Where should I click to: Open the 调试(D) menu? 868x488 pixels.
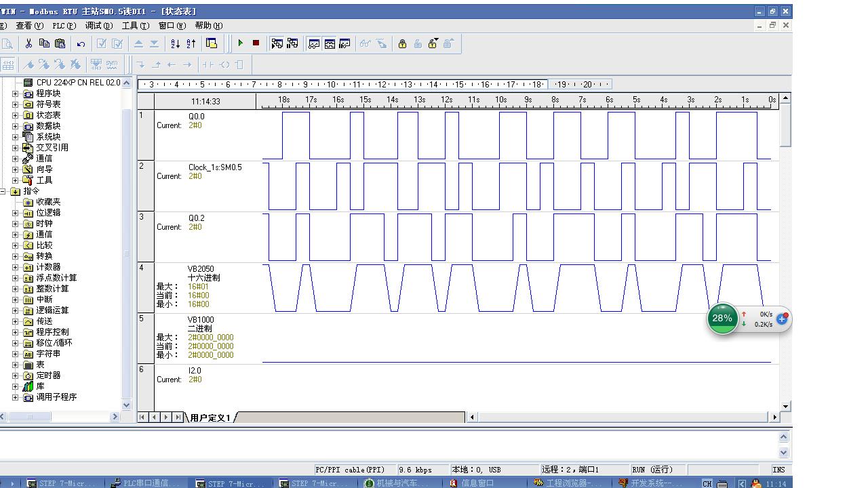click(99, 26)
